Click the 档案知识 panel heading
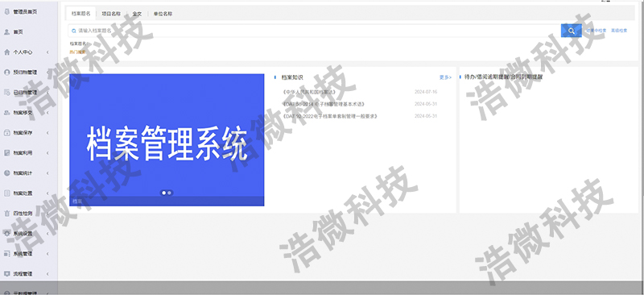The image size is (644, 295). coord(292,77)
